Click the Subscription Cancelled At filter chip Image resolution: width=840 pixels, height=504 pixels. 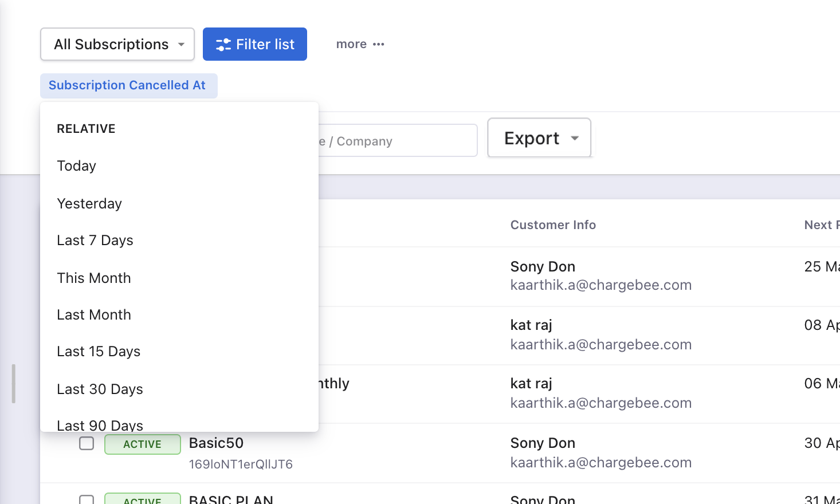(128, 85)
